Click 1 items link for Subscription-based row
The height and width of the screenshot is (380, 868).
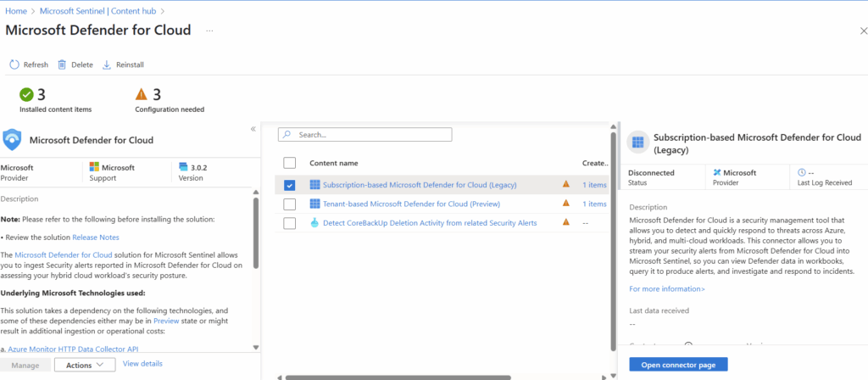594,185
